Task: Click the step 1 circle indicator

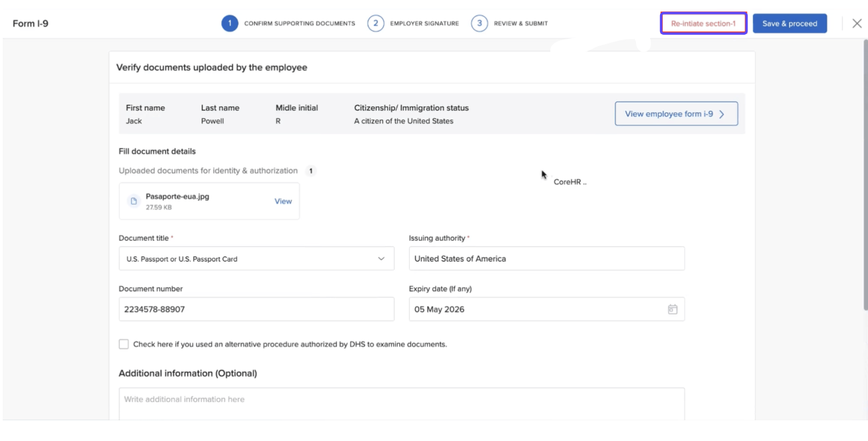Action: [x=229, y=23]
